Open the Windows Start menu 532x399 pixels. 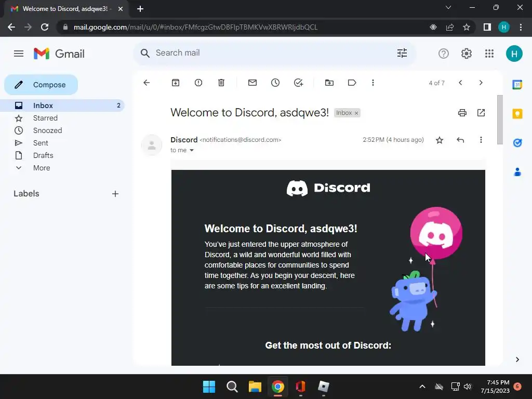(209, 387)
